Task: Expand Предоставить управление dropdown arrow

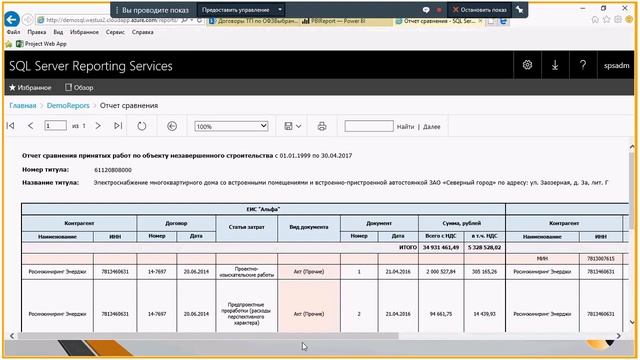Action: click(x=280, y=10)
